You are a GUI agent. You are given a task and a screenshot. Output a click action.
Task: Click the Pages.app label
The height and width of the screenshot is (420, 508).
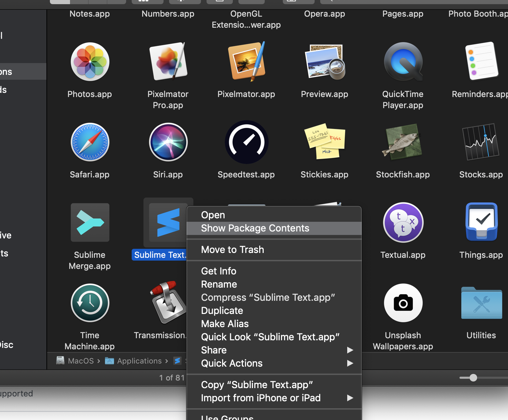403,14
